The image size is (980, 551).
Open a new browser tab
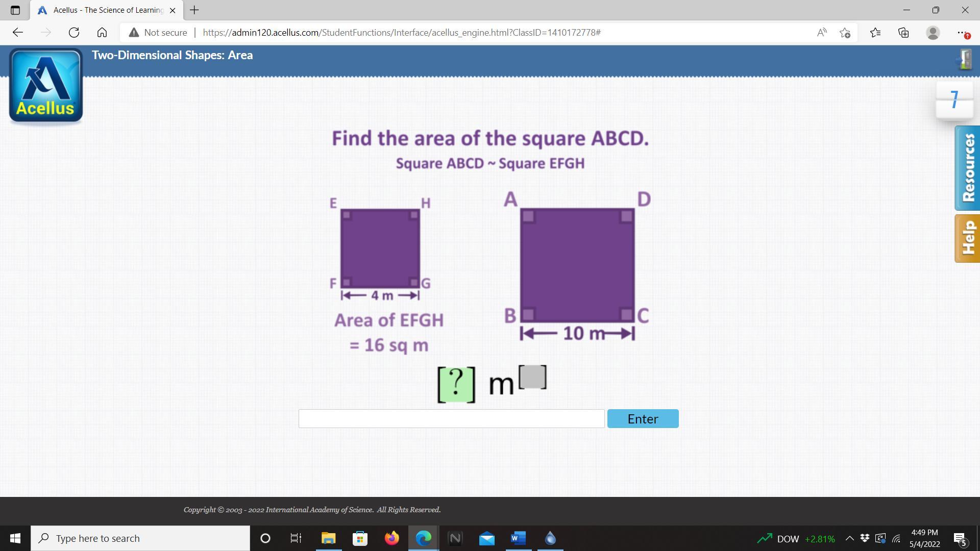point(194,10)
